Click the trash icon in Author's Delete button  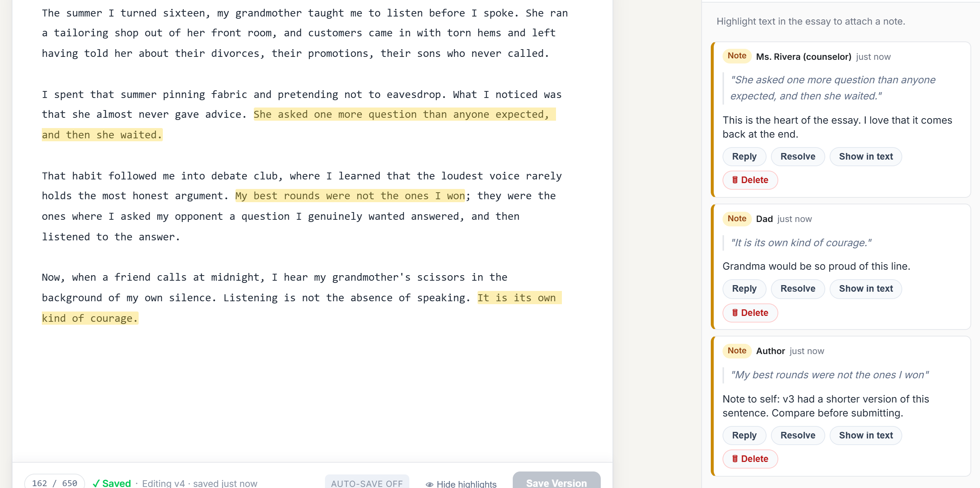(x=735, y=459)
